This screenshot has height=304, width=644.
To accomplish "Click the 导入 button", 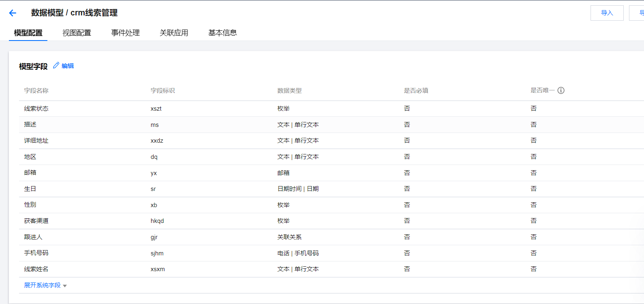I will click(607, 13).
